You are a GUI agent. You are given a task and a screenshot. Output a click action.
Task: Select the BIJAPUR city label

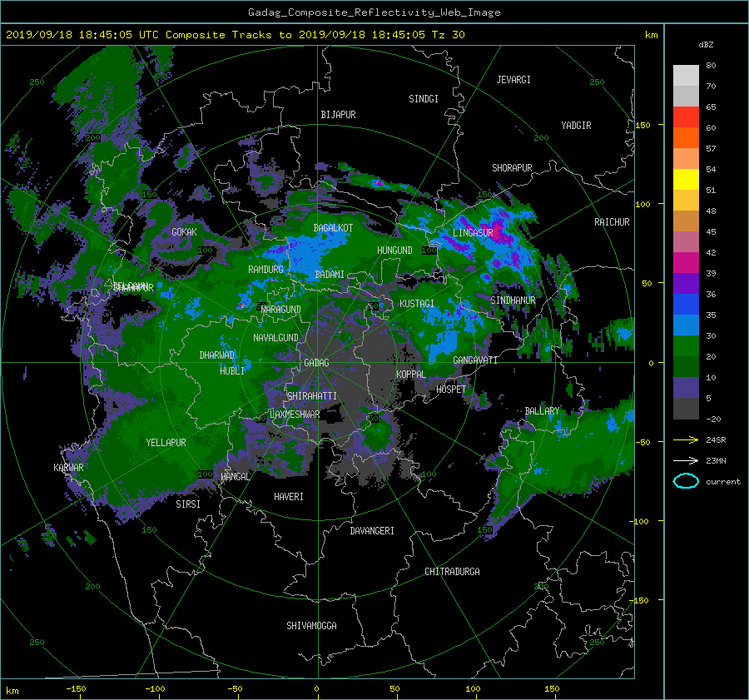point(338,115)
